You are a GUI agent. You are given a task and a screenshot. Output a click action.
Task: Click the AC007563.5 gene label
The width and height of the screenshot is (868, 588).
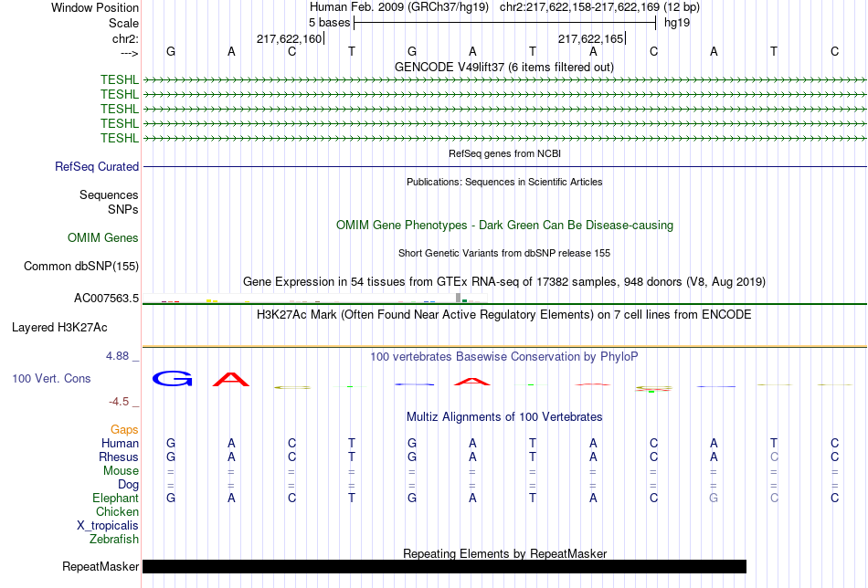tap(106, 299)
